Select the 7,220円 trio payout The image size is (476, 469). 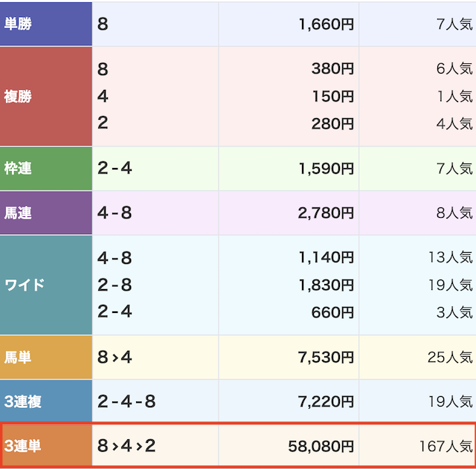click(x=326, y=401)
